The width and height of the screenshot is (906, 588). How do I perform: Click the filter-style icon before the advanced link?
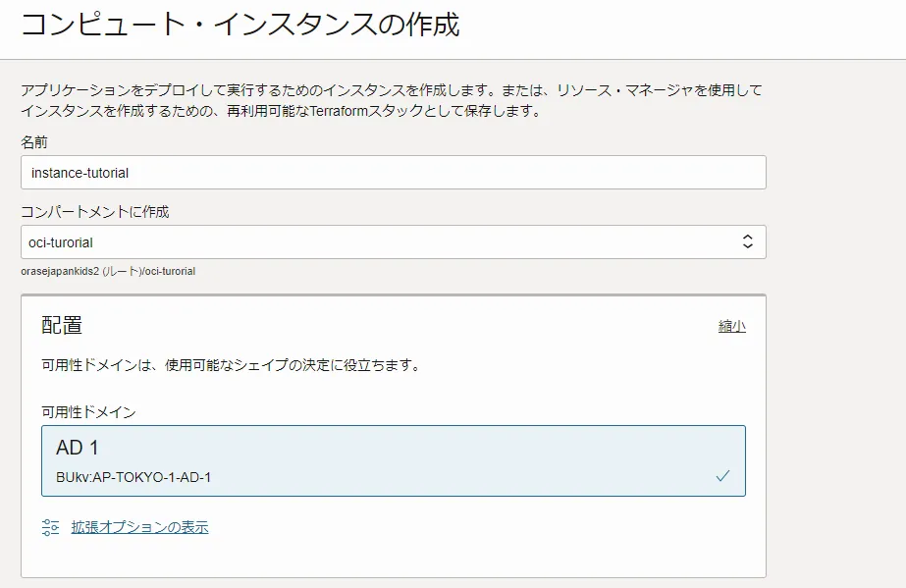pyautogui.click(x=48, y=527)
